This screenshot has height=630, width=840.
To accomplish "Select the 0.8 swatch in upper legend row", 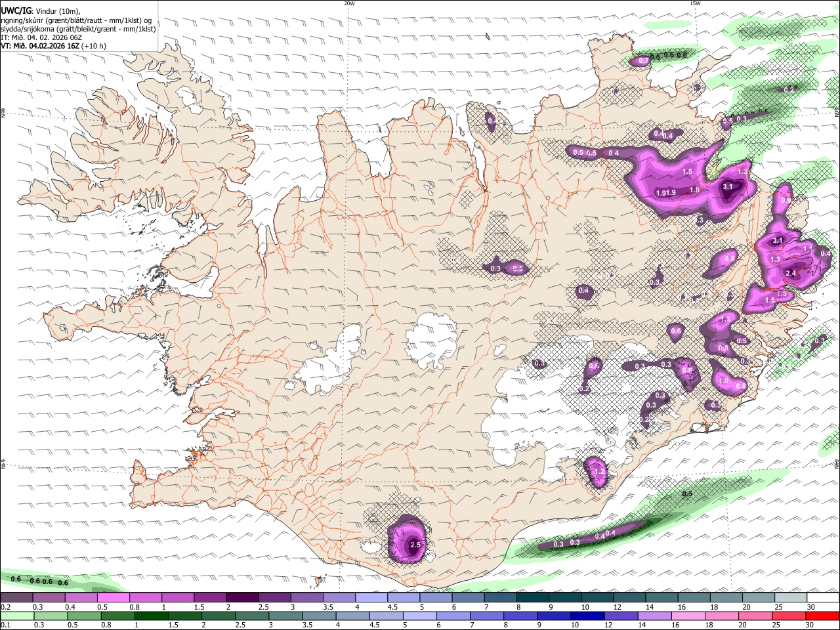I will 145,598.
